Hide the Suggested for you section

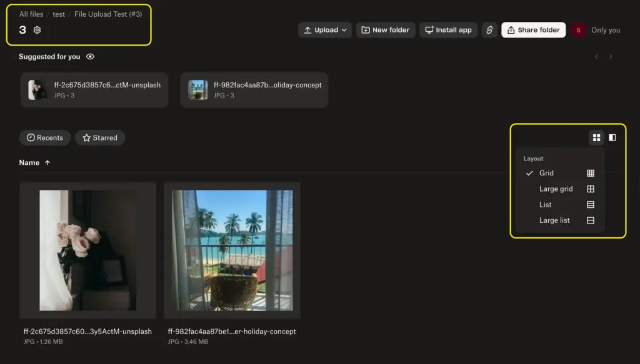[89, 56]
